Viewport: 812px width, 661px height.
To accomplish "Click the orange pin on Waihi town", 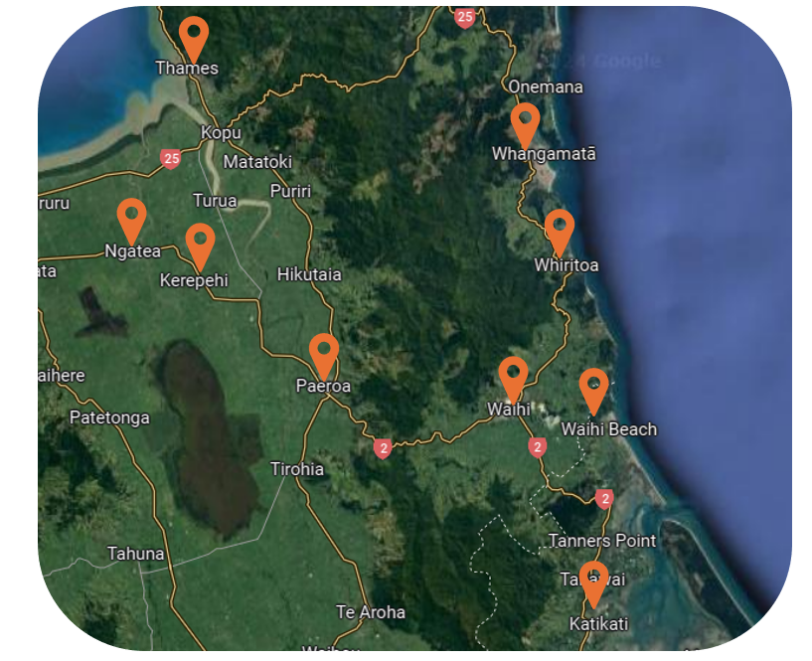I will click(x=513, y=379).
